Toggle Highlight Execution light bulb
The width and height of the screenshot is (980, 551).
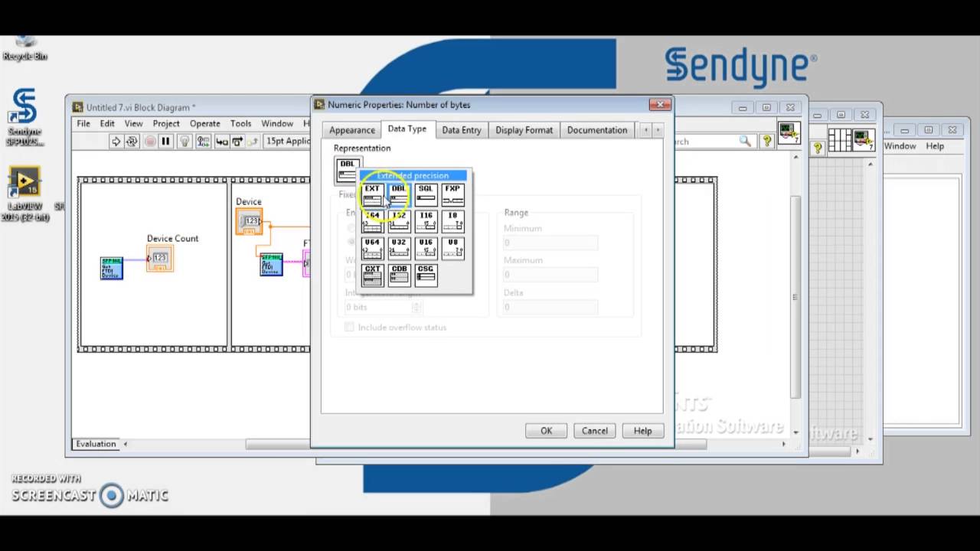[185, 141]
